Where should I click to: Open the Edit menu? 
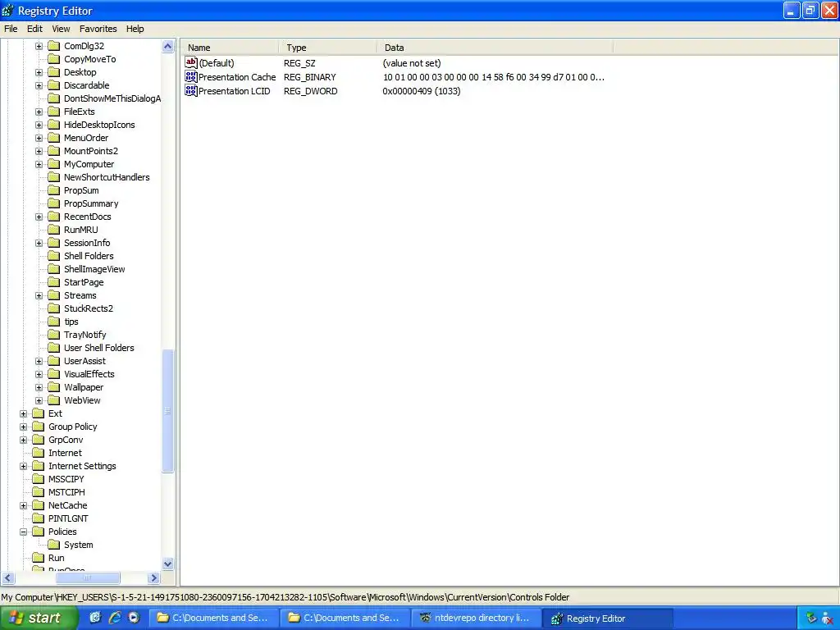coord(34,29)
